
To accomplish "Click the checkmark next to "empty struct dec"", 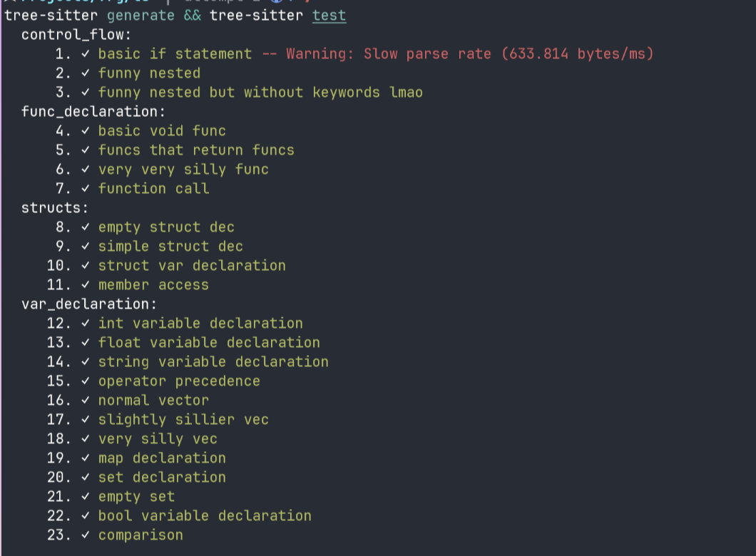I will (86, 227).
